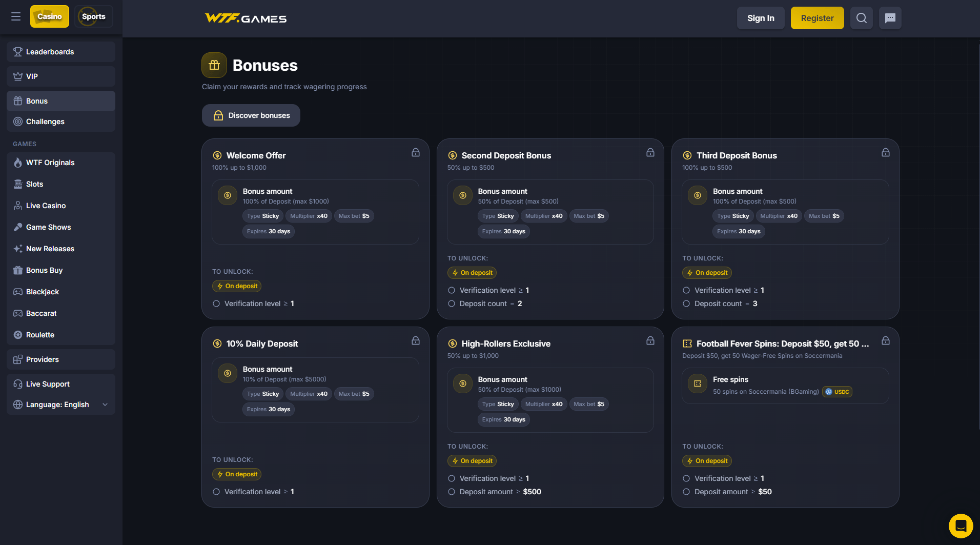Click the Leaderboards trophy icon
This screenshot has width=980, height=545.
[x=18, y=52]
